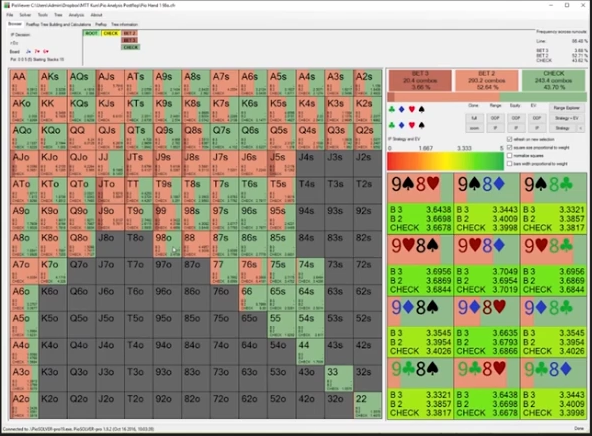This screenshot has height=436, width=592.
Task: Select the yellow CHECK node in tree path
Action: (111, 33)
